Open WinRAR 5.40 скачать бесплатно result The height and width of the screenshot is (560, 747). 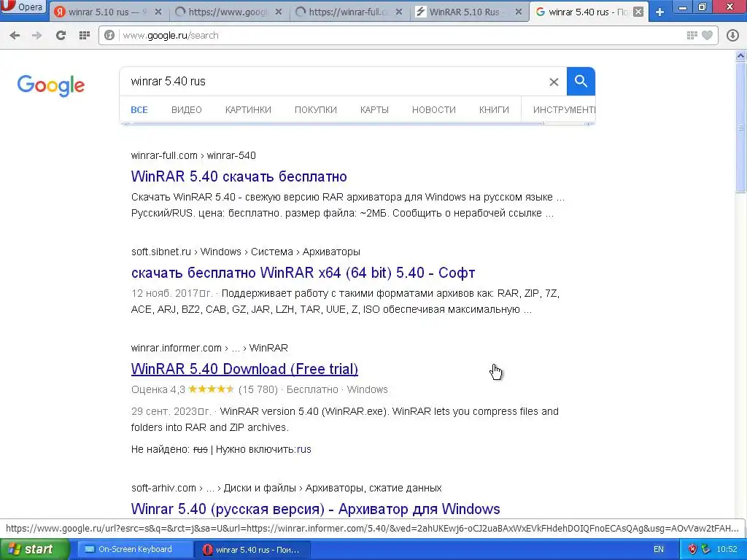[239, 176]
